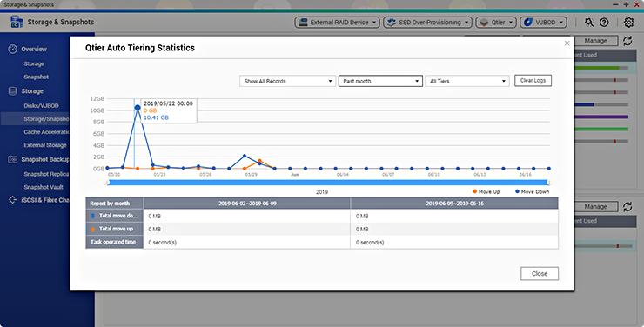Click the help question mark icon

coord(604,22)
